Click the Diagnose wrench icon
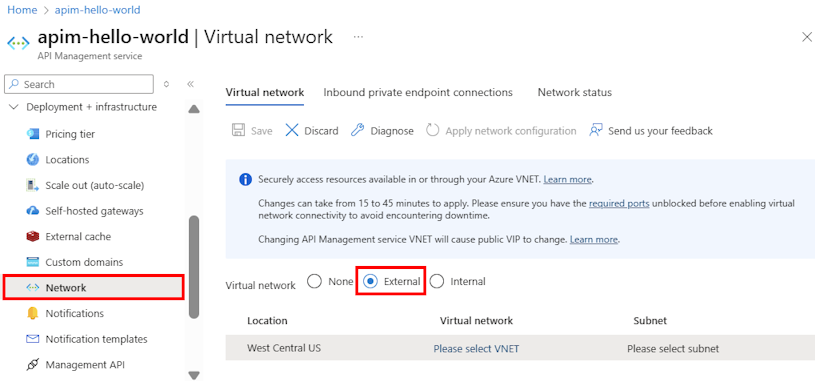 (358, 130)
